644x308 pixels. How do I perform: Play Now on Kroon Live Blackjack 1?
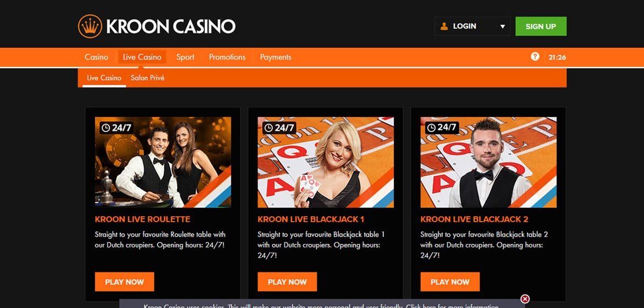tap(287, 282)
